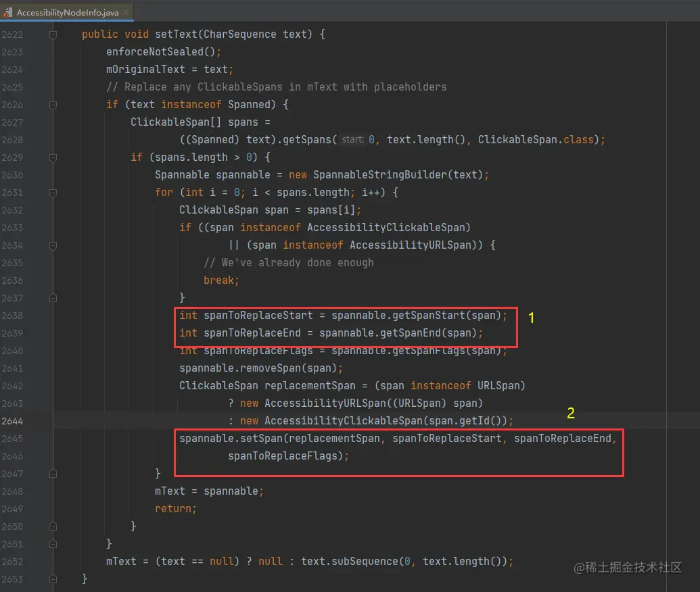Screen dimensions: 700x592
Task: Click gutter line number 2652
Action: point(12,562)
